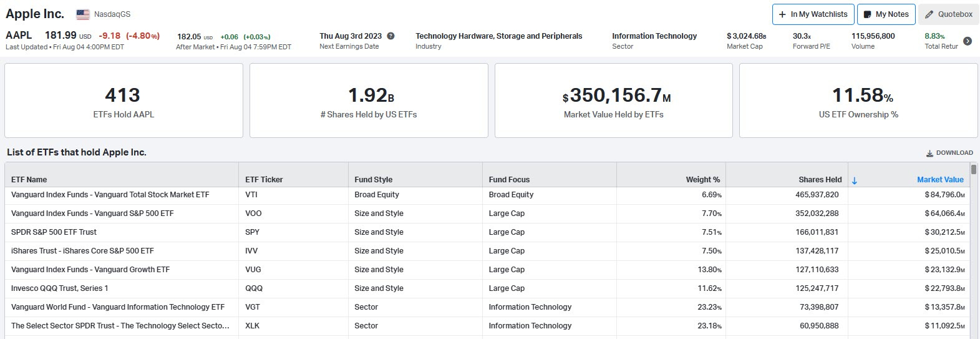The image size is (980, 339).
Task: Click the VOO ticker cell
Action: pyautogui.click(x=253, y=214)
